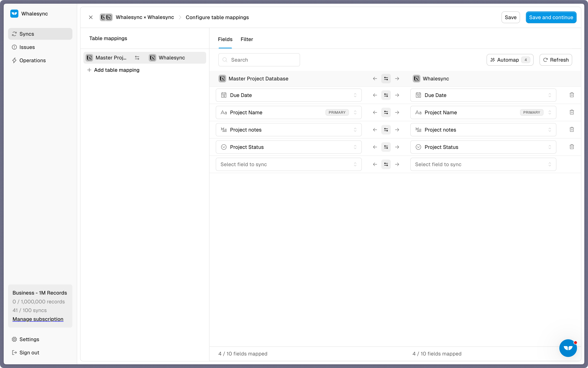Click the '41 / 100 syncs' text
588x368 pixels.
[30, 310]
